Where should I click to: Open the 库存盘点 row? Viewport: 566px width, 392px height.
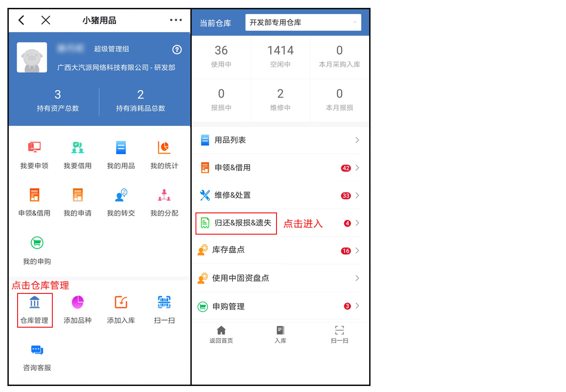tap(280, 250)
